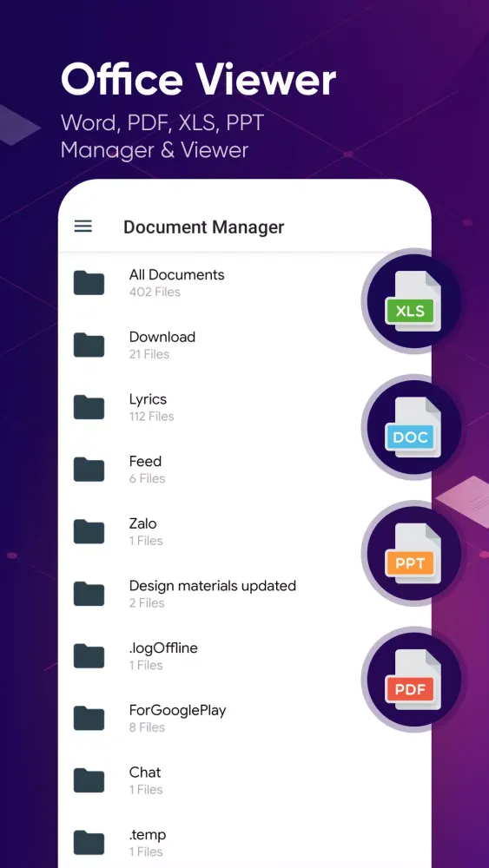Screen dimensions: 489x868
Task: Click the 402 Files count
Action: coord(155,292)
